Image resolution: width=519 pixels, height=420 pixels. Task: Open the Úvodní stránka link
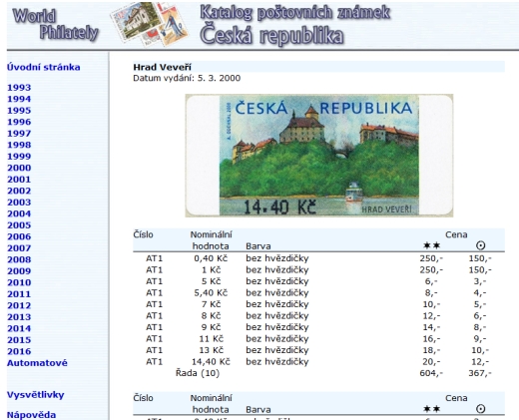click(43, 67)
